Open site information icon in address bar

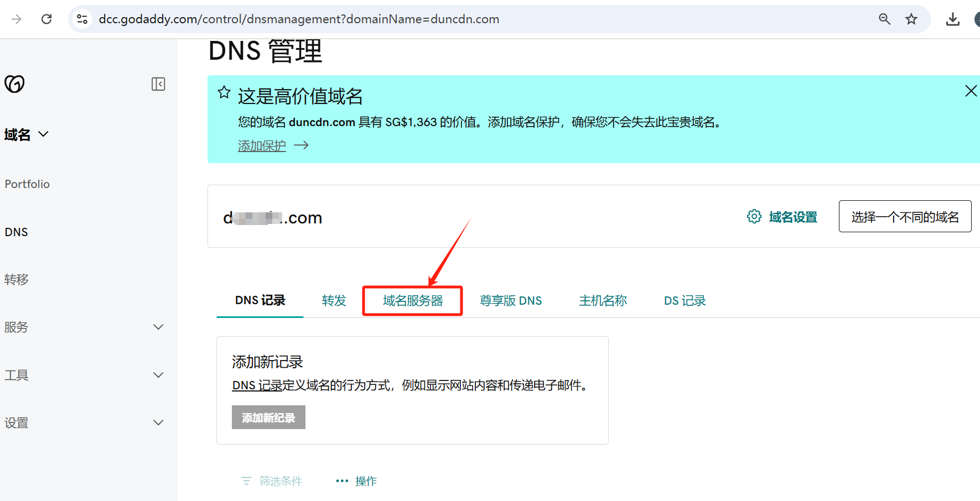pos(82,19)
